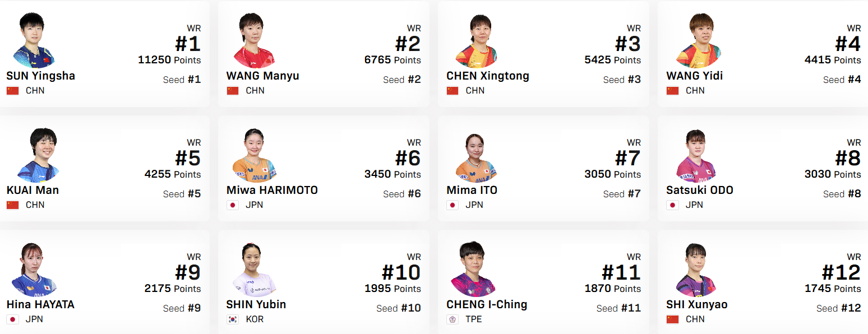This screenshot has width=868, height=334.
Task: Open the WANG Yidi player name link
Action: tap(694, 76)
